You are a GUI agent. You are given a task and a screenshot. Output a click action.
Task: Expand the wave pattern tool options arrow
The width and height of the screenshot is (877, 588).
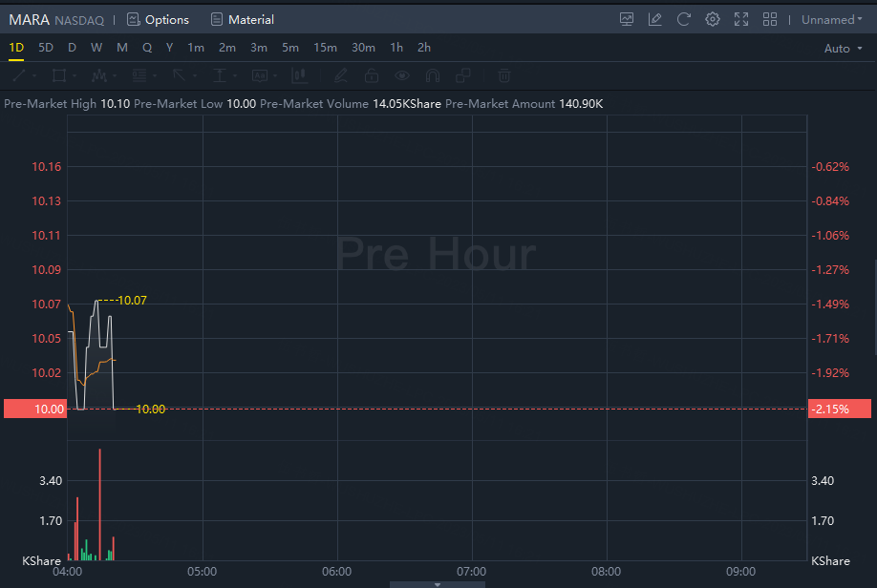(114, 76)
